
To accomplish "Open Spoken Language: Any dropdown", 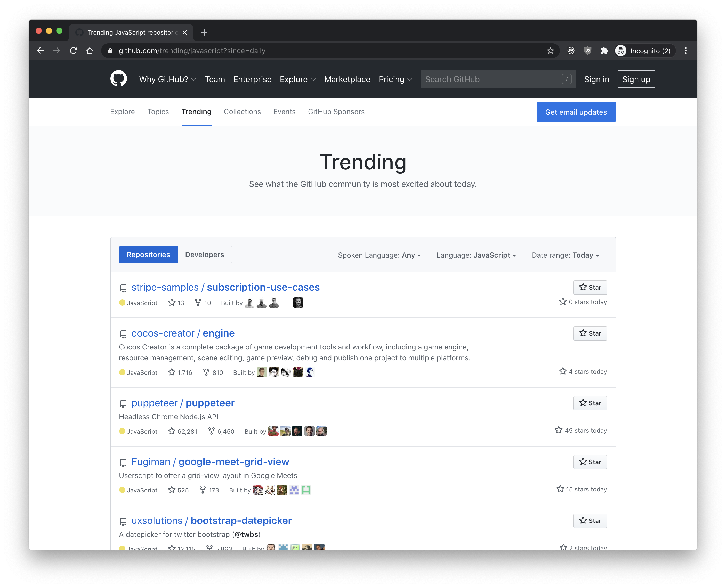I will tap(380, 255).
